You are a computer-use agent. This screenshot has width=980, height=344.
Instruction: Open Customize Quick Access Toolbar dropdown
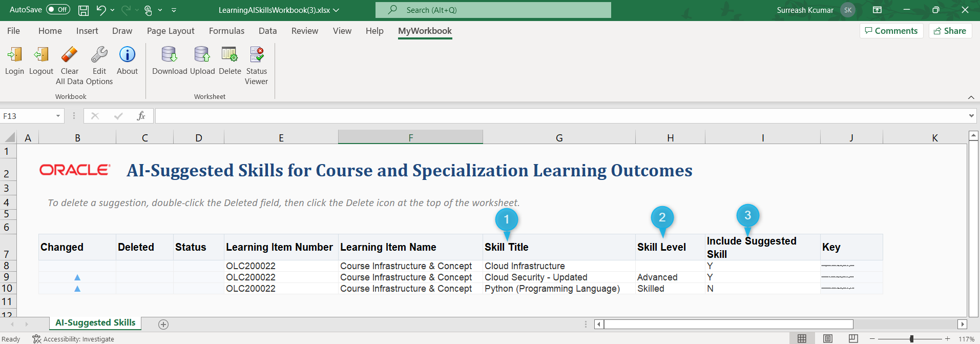click(x=174, y=10)
